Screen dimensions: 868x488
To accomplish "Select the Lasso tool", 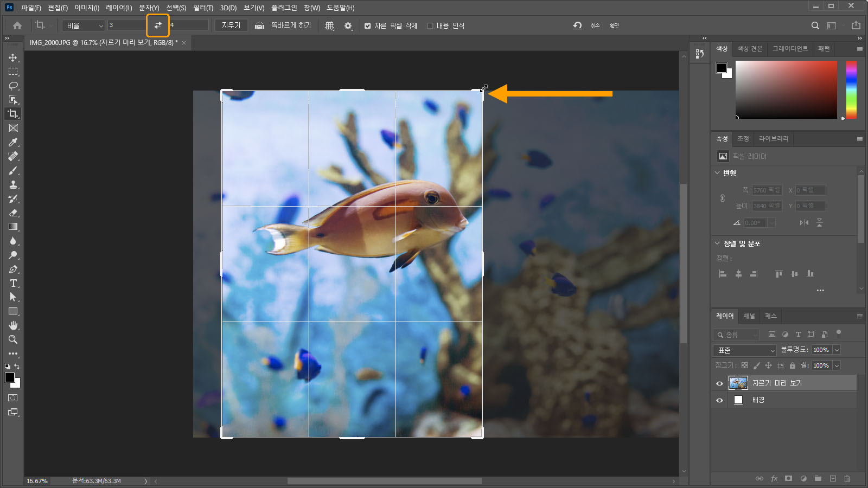I will [13, 86].
